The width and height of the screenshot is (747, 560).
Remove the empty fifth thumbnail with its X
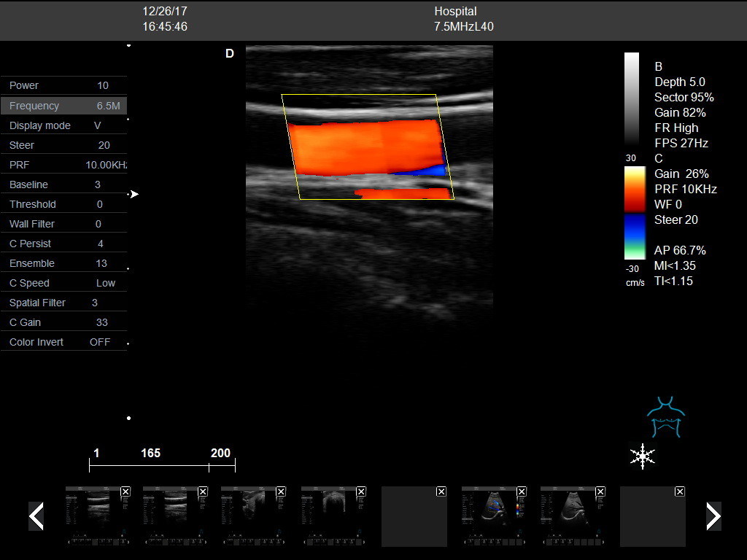(441, 492)
